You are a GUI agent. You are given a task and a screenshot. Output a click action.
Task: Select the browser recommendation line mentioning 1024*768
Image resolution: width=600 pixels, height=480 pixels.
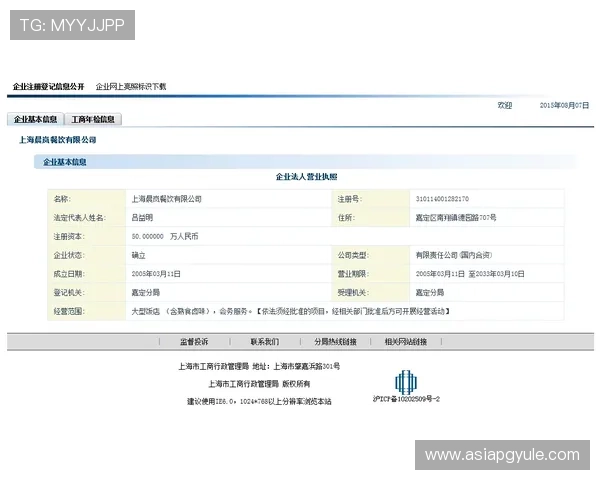[x=259, y=402]
